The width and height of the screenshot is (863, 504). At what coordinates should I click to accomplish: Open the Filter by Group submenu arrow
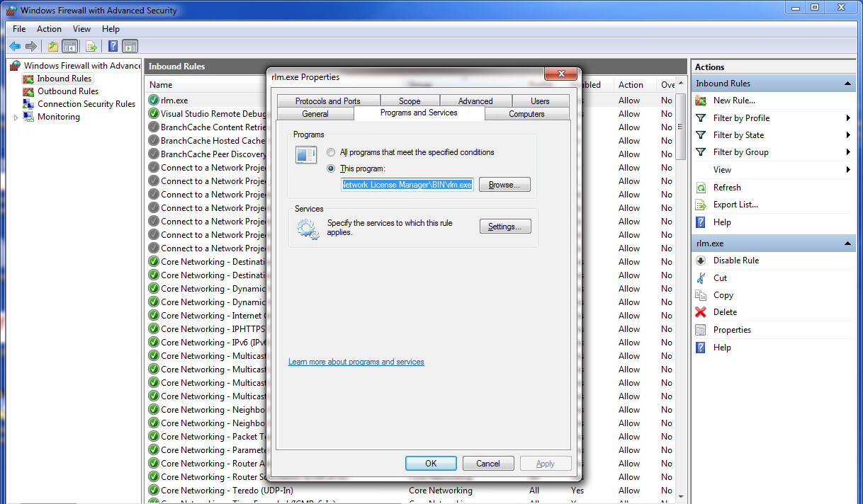point(848,152)
